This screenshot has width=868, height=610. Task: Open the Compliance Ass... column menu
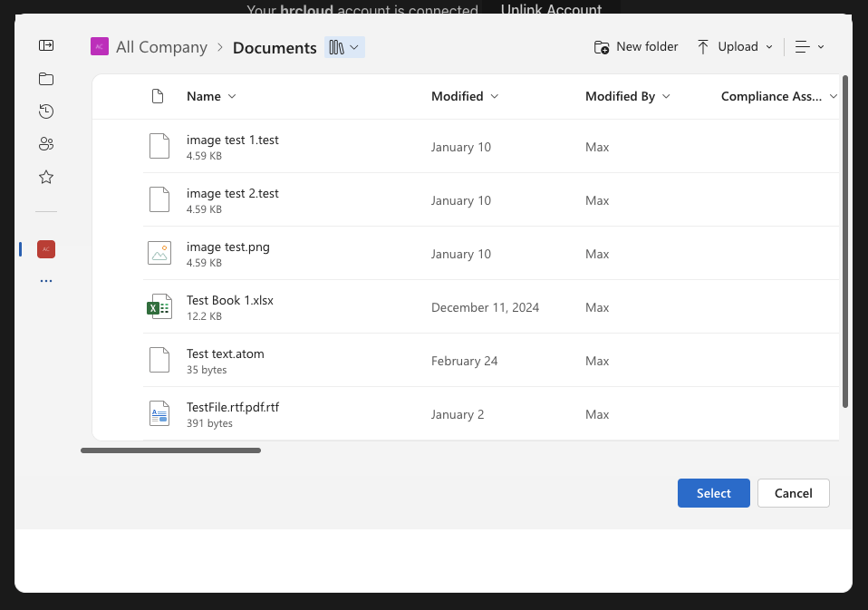click(779, 96)
